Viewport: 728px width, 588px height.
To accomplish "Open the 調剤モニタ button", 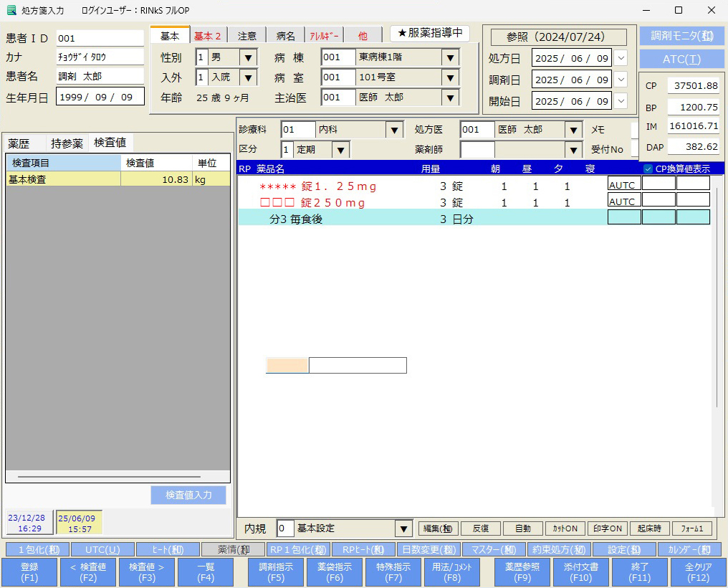I will pyautogui.click(x=681, y=36).
